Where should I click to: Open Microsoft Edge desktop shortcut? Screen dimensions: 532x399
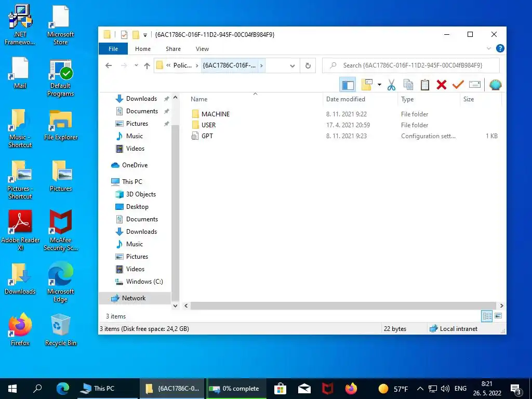(x=61, y=282)
